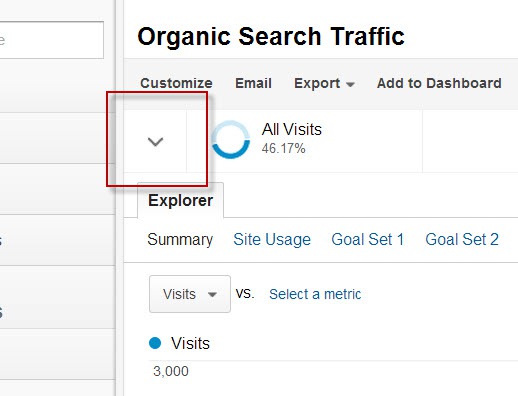Viewport: 518px width, 396px height.
Task: Select the Explorer tab
Action: (x=180, y=200)
